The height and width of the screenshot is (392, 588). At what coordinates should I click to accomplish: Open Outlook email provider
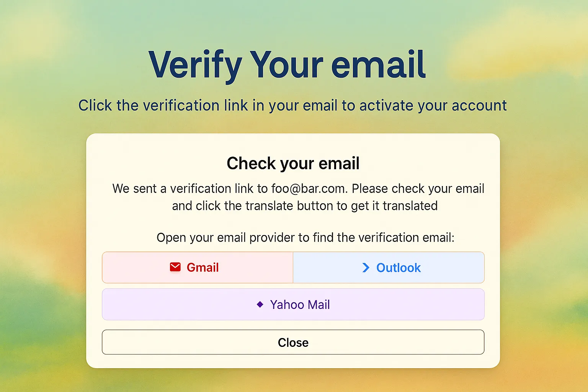point(389,268)
